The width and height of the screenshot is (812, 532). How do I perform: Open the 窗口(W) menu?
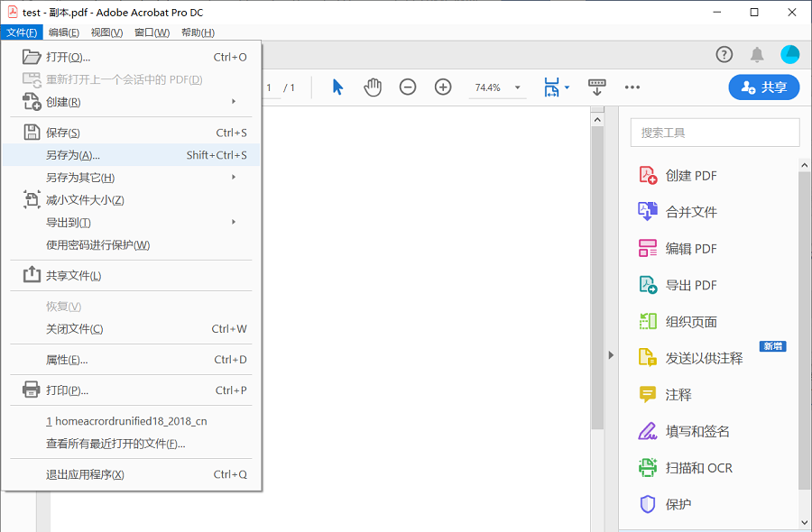coord(152,32)
